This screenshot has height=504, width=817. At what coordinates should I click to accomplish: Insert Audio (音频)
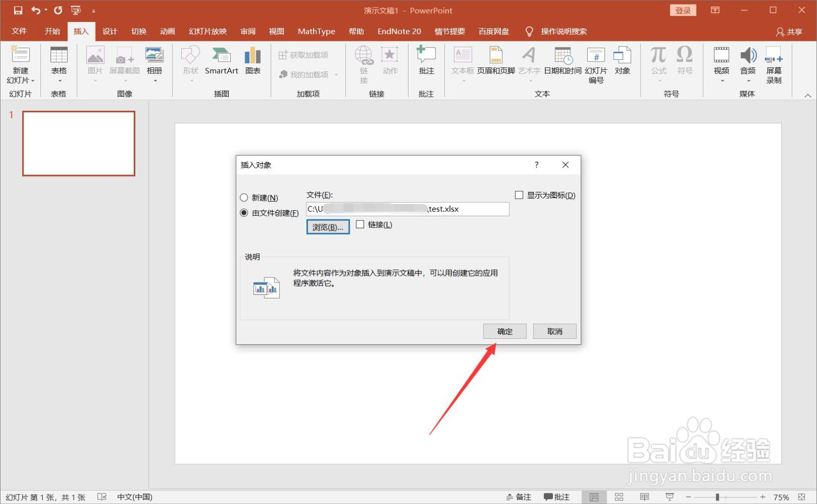click(748, 65)
